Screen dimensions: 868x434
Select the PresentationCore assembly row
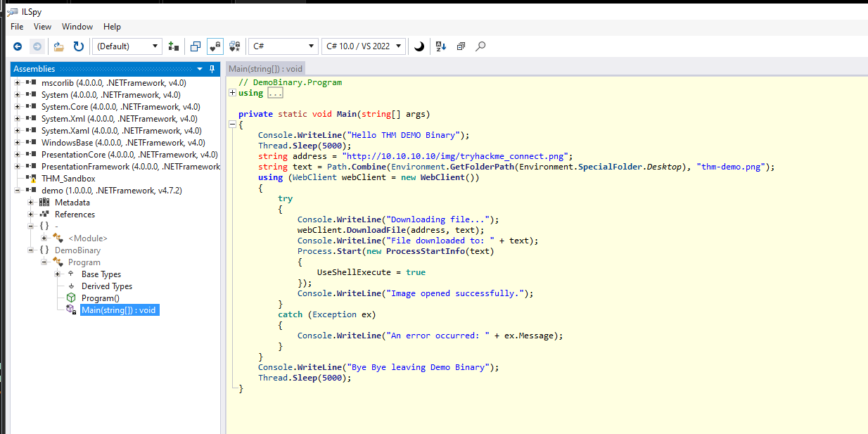(x=129, y=155)
